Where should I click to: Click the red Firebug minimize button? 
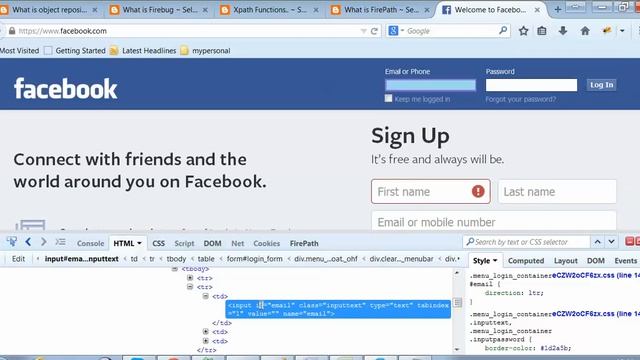click(x=630, y=242)
